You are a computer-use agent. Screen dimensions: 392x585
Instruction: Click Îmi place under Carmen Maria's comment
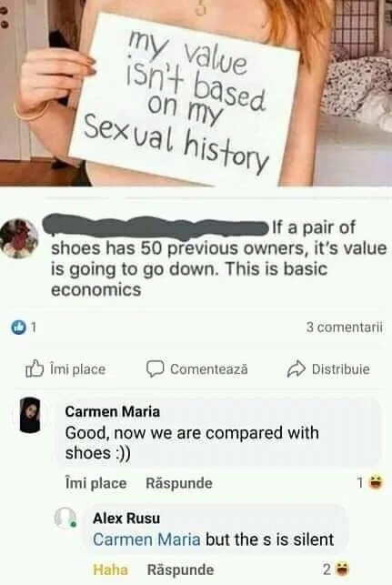[95, 483]
